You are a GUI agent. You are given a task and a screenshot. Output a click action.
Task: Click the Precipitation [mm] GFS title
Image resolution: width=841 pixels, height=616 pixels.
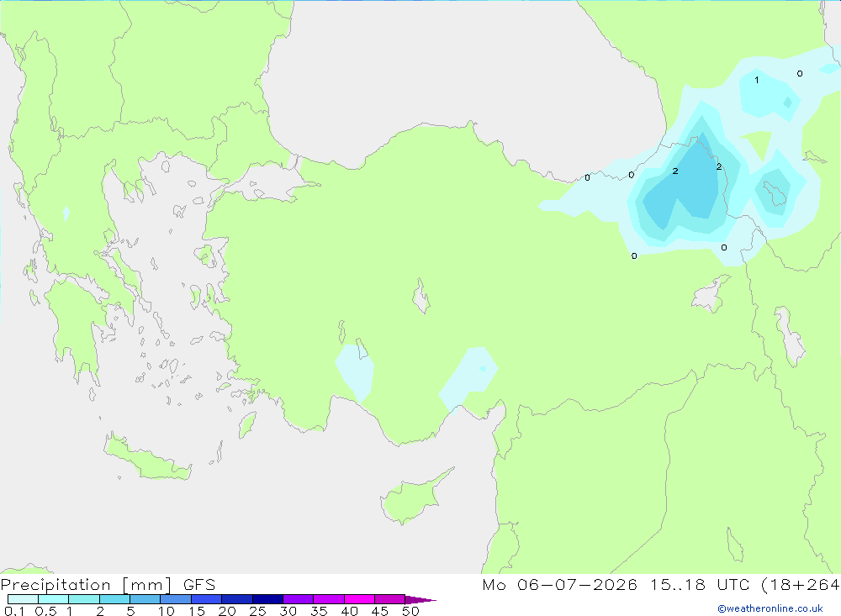coord(108,584)
